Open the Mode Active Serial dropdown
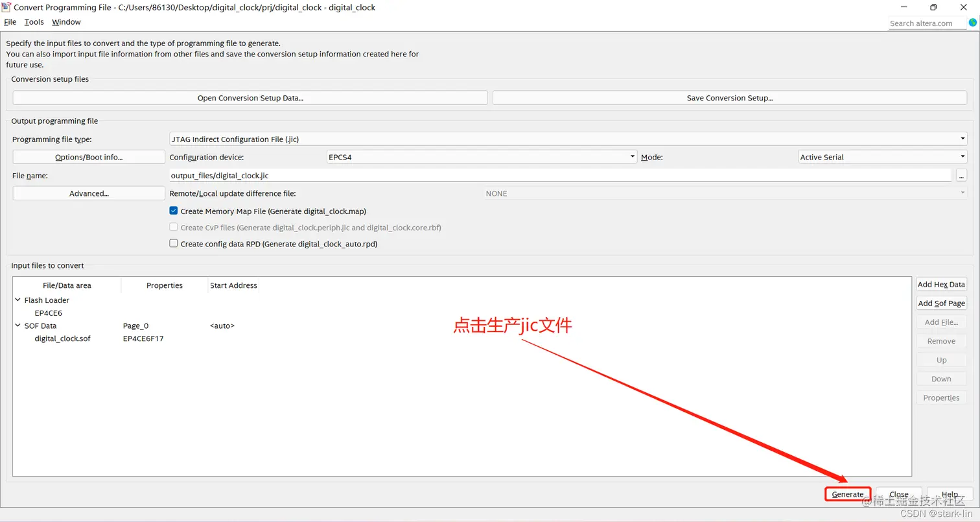Viewport: 980px width, 522px height. click(x=883, y=157)
